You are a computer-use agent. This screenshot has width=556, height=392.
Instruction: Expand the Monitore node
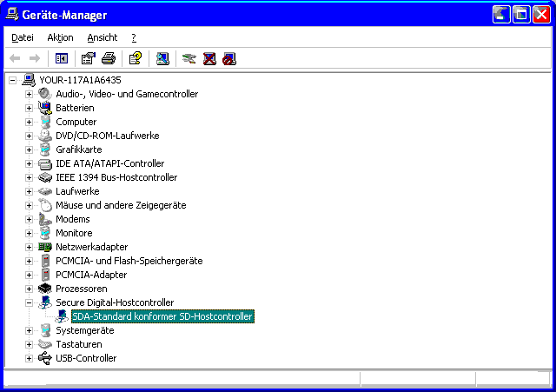[29, 233]
